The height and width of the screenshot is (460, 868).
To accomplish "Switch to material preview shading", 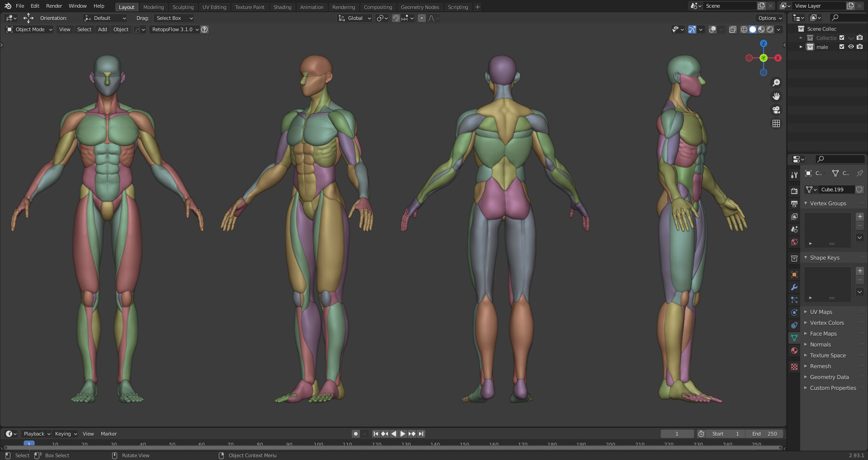I will 761,29.
